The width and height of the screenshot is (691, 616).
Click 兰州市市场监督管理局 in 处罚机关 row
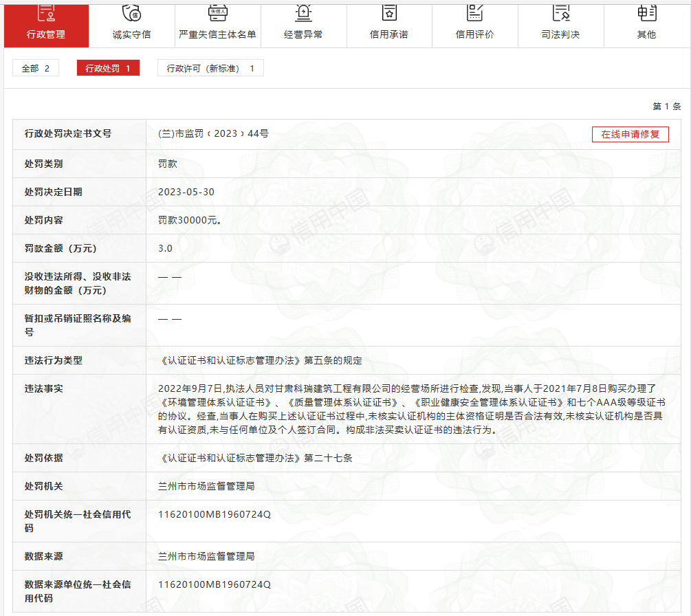[206, 487]
